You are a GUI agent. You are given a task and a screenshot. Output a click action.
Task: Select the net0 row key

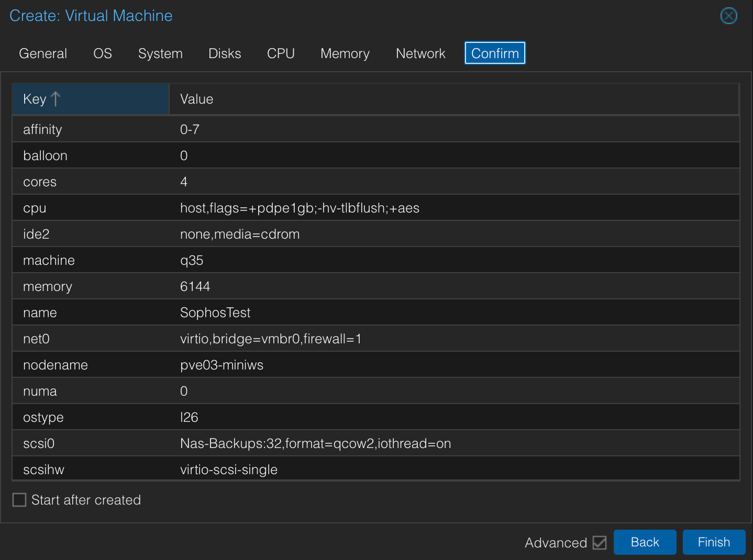(36, 339)
